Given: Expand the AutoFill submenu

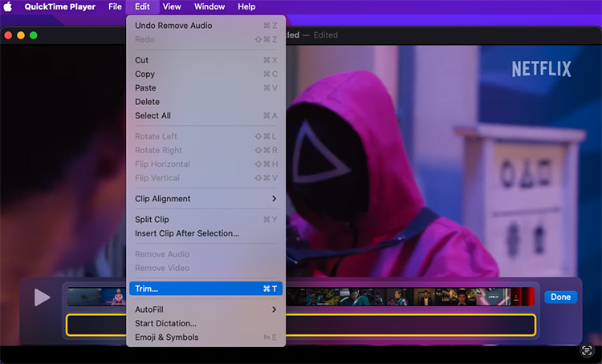Looking at the screenshot, I should pyautogui.click(x=205, y=309).
